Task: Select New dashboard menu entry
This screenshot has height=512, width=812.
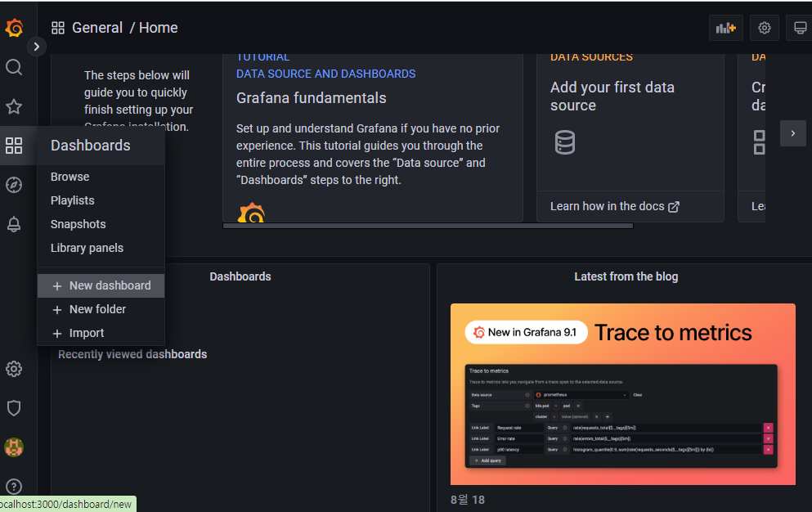Action: tap(101, 285)
